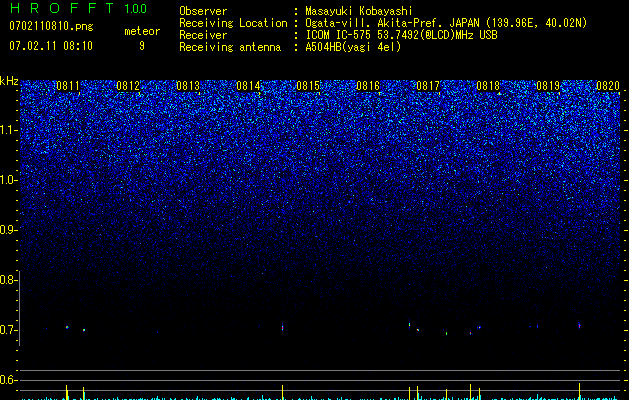Click the 0818 time marker
The width and height of the screenshot is (629, 400).
488,86
